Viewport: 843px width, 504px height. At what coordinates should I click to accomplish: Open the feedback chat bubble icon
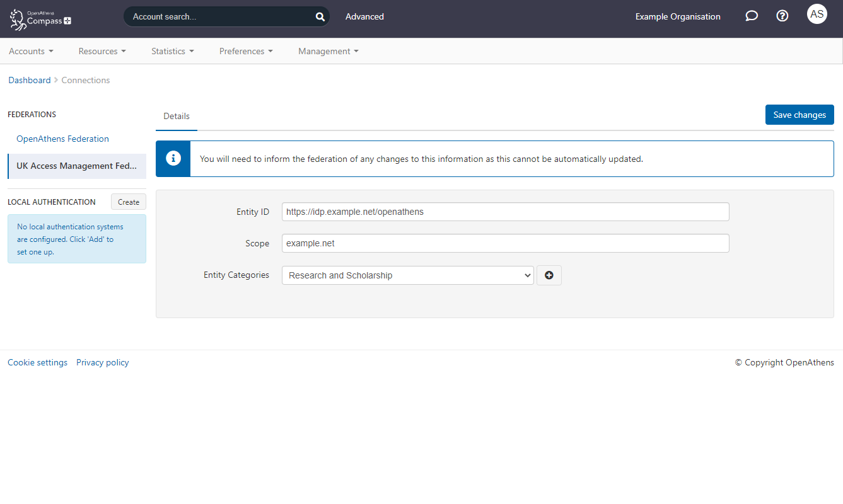(752, 15)
